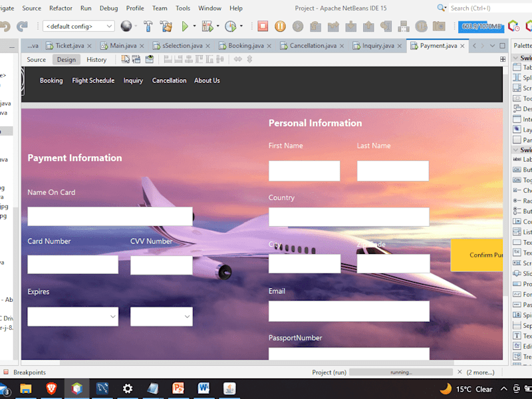Open the default config dropdown
The height and width of the screenshot is (399, 532).
click(78, 26)
